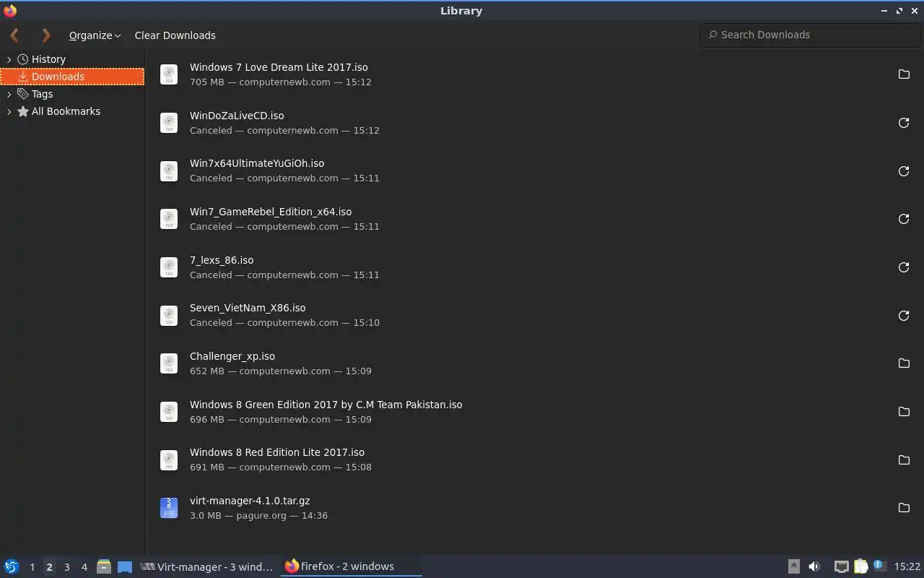Click the virt-manager tar.gz archive icon
This screenshot has width=924, height=578.
[x=169, y=508]
